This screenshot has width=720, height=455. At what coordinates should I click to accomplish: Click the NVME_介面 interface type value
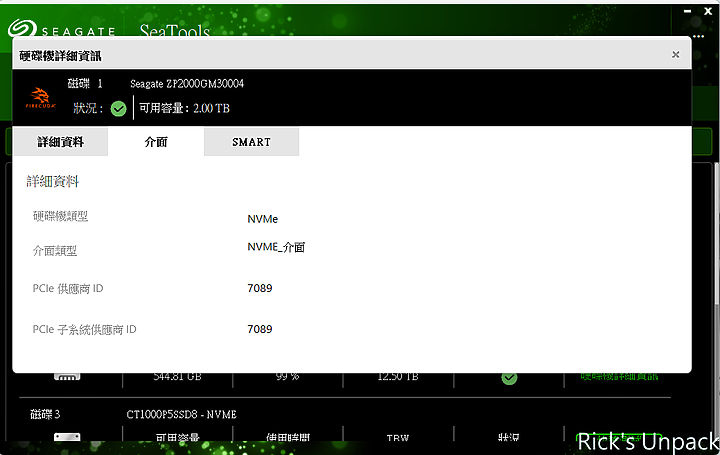pyautogui.click(x=276, y=247)
